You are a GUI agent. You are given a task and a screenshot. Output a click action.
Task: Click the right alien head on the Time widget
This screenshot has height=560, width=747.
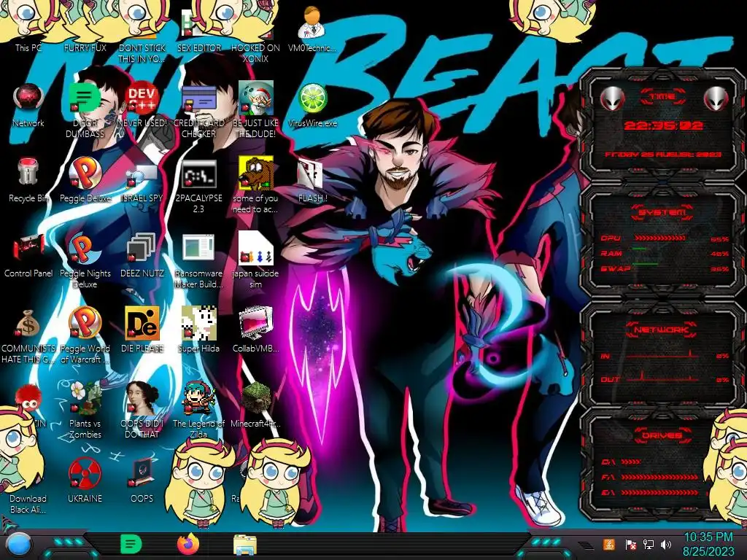point(716,98)
